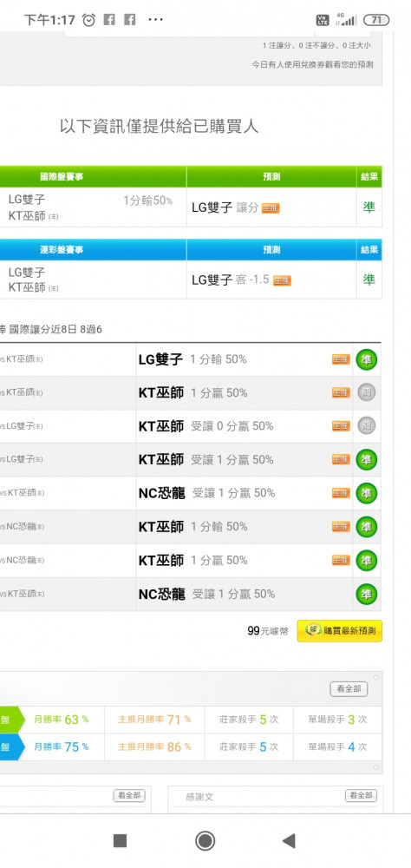411x868 pixels.
Task: Click 預測 column header in green table
Action: pos(271,176)
